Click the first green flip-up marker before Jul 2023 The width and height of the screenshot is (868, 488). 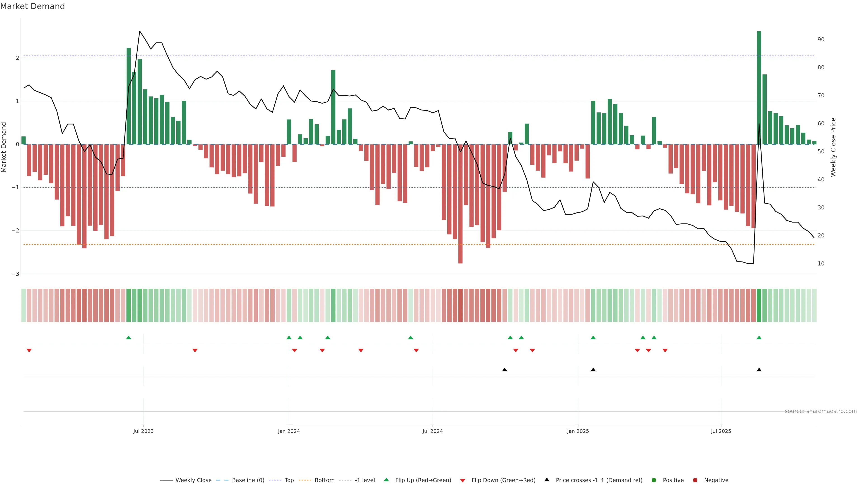click(128, 338)
